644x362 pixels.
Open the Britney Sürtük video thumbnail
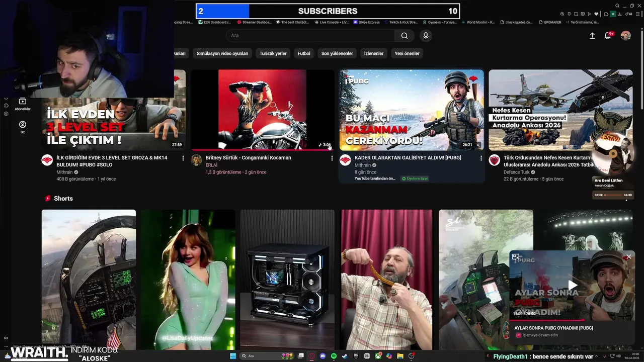coord(263,110)
